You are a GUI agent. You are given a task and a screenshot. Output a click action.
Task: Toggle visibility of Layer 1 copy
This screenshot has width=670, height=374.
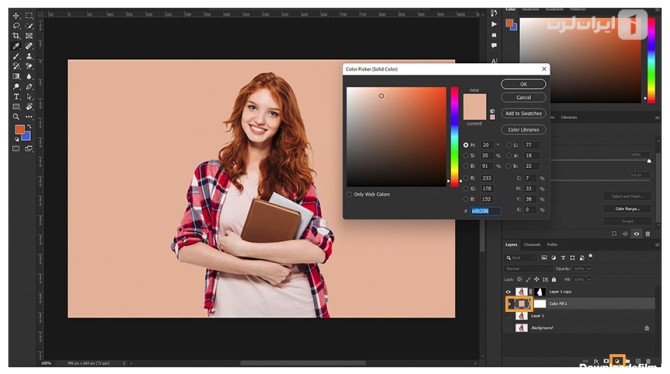click(508, 292)
